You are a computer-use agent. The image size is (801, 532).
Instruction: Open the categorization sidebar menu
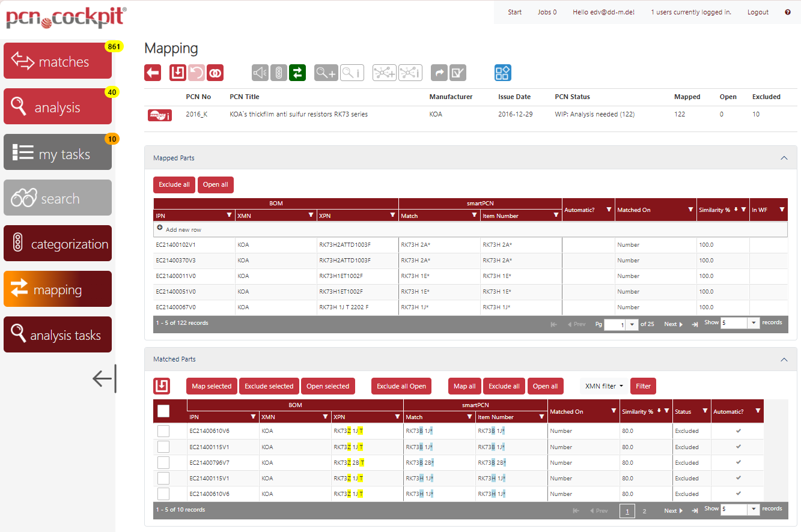click(x=58, y=244)
